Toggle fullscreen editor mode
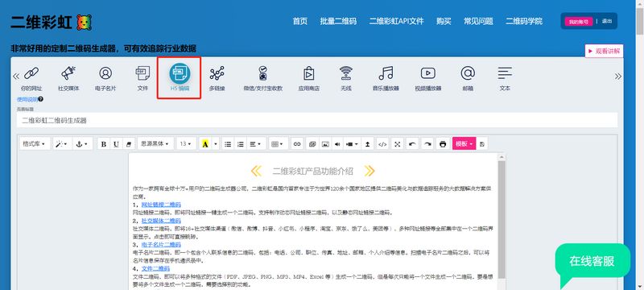 pyautogui.click(x=397, y=143)
